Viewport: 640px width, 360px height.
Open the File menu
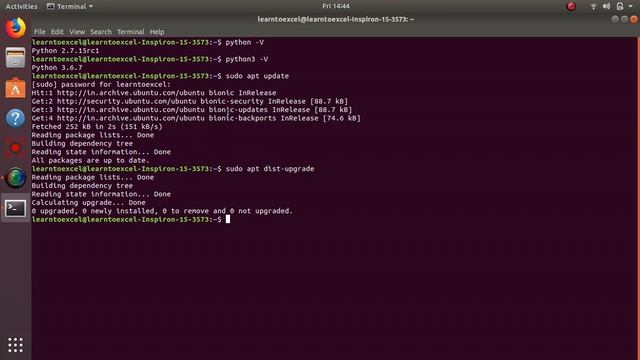click(40, 32)
